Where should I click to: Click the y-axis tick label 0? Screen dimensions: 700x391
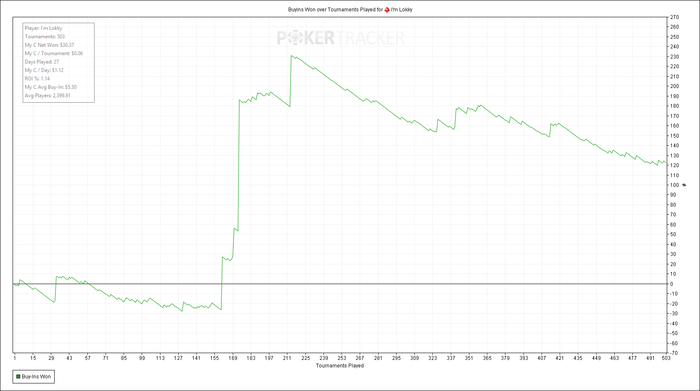pyautogui.click(x=671, y=284)
